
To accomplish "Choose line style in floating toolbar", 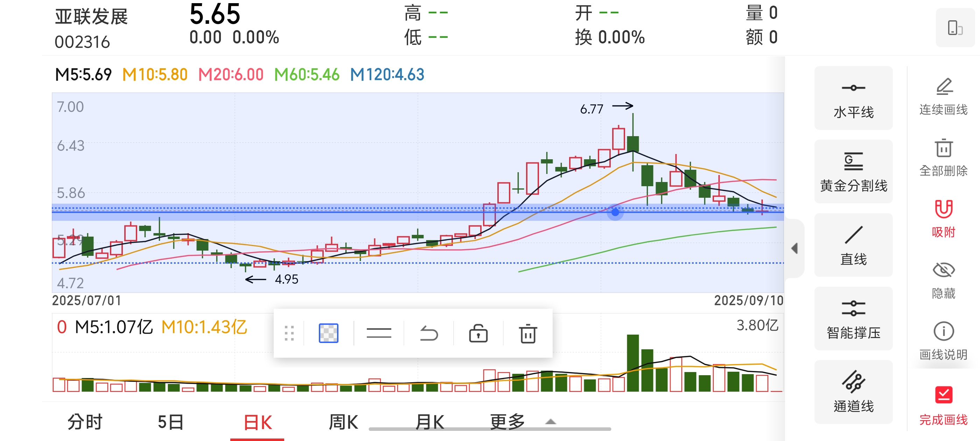I will click(379, 333).
